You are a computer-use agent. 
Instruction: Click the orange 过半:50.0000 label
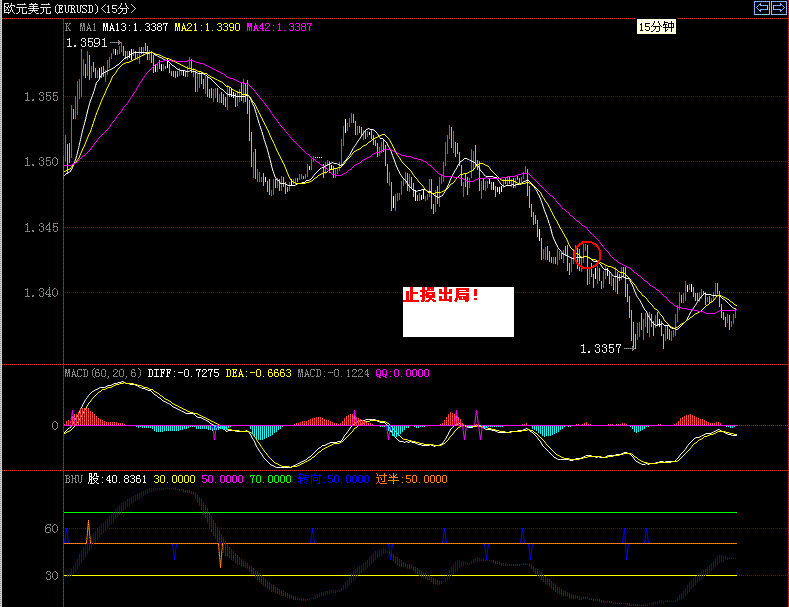411,479
